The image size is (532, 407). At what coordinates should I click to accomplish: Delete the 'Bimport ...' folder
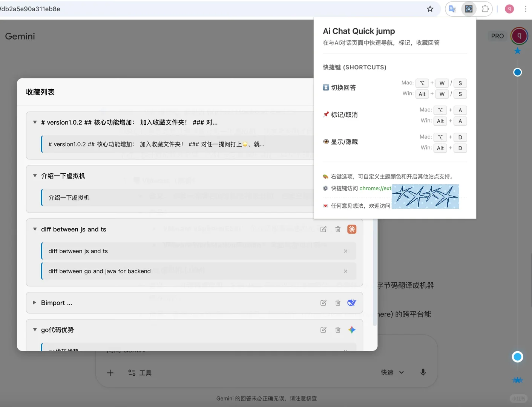coord(338,303)
